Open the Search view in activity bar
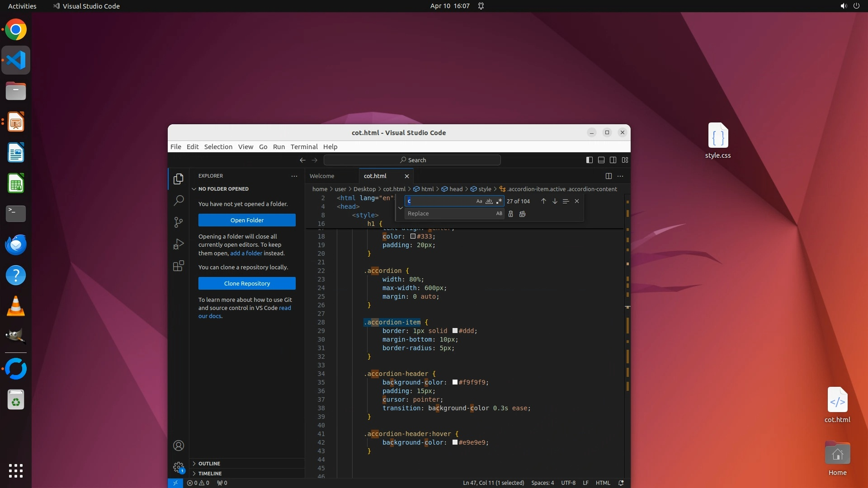Viewport: 868px width, 488px height. coord(179,200)
